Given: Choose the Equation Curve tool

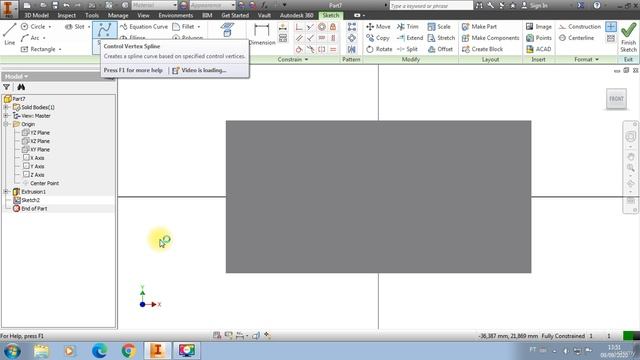Looking at the screenshot, I should coord(144,27).
